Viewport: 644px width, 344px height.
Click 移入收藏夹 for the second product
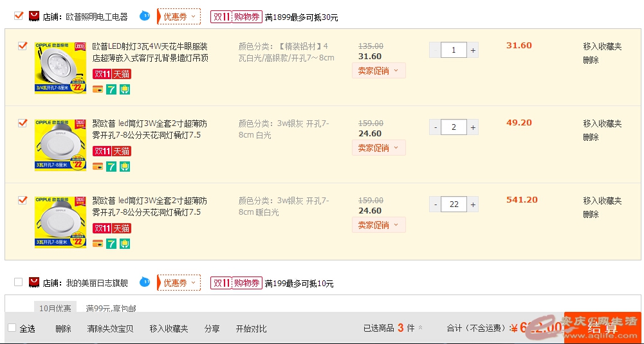pyautogui.click(x=602, y=123)
